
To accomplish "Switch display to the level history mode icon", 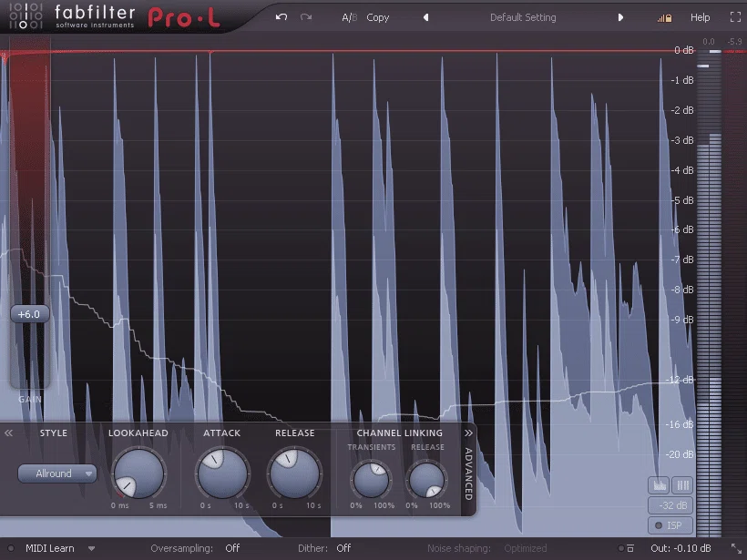I will pos(659,485).
